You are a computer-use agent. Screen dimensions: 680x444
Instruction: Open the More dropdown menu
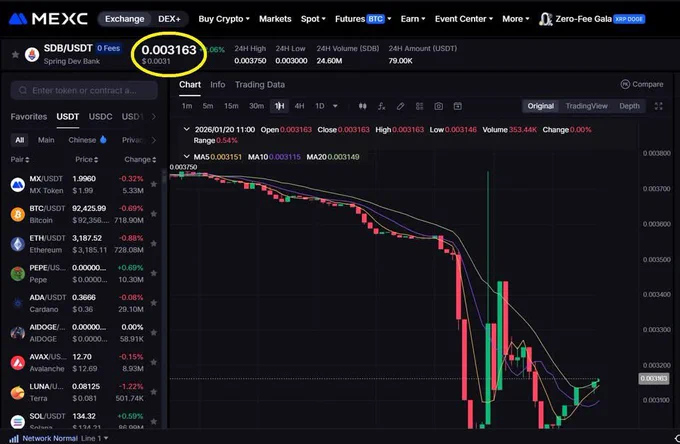[x=516, y=19]
